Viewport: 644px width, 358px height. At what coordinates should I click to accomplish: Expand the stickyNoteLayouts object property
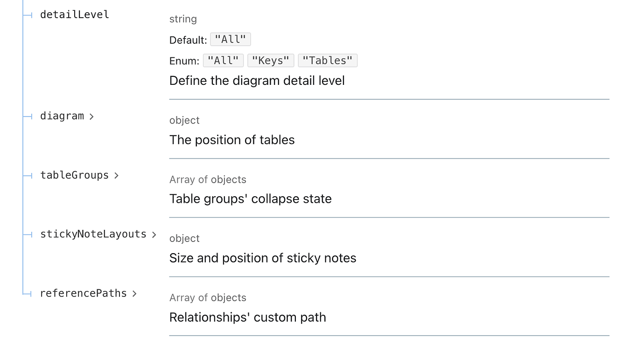pos(154,234)
